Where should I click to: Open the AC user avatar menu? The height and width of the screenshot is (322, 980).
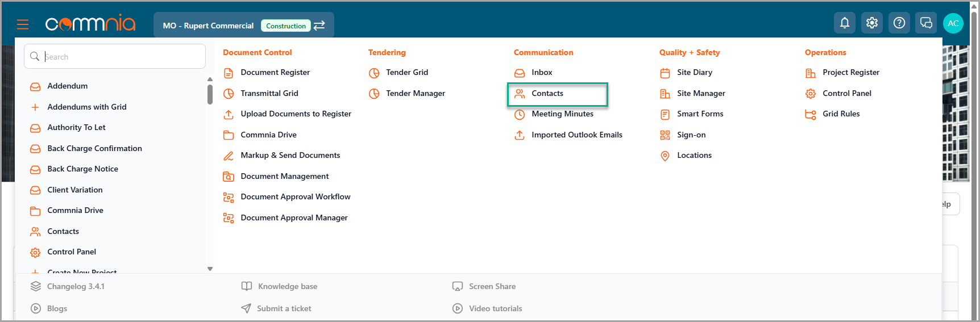point(953,23)
